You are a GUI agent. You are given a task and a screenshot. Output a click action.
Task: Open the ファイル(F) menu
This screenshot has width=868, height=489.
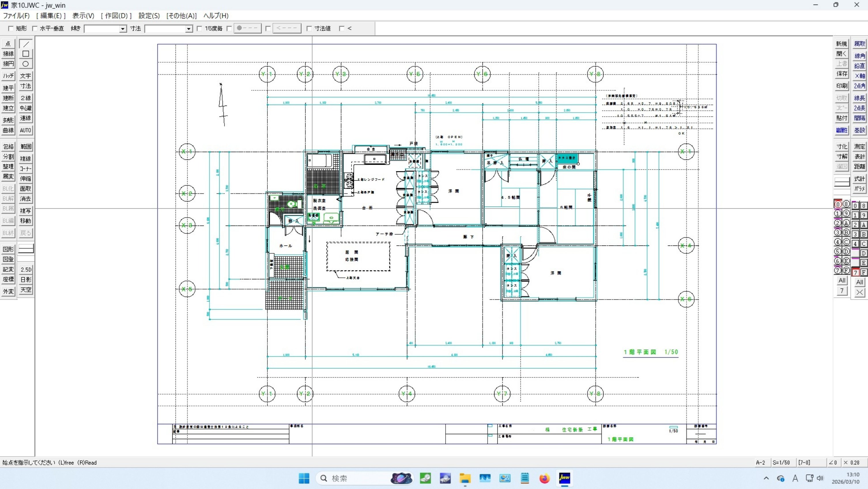click(16, 16)
